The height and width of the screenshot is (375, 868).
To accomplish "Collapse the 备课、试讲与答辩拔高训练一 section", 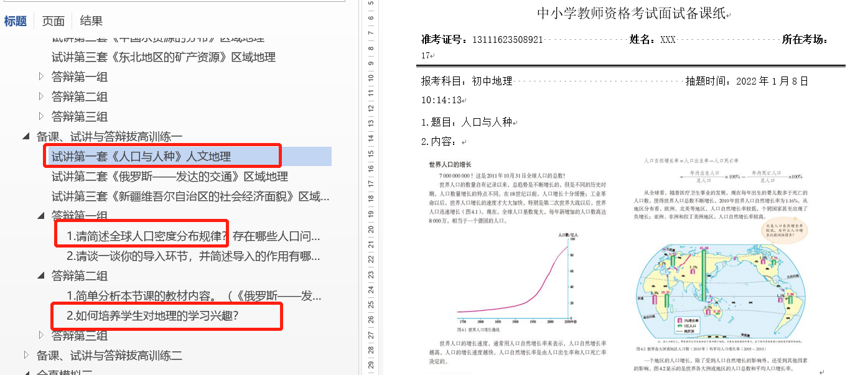I will point(26,136).
